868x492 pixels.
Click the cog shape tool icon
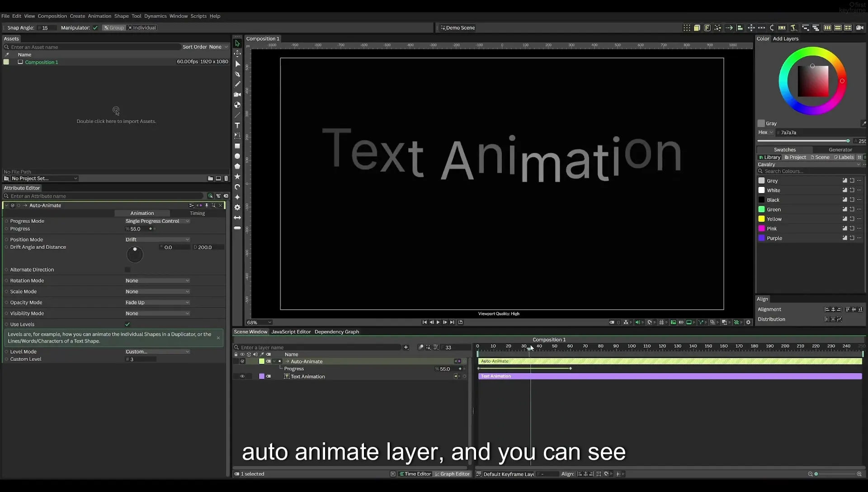(x=237, y=207)
